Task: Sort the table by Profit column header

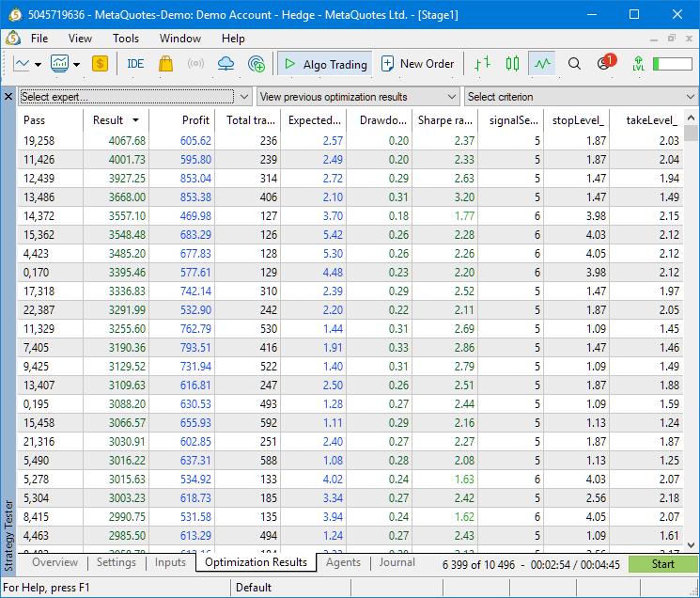Action: [195, 120]
